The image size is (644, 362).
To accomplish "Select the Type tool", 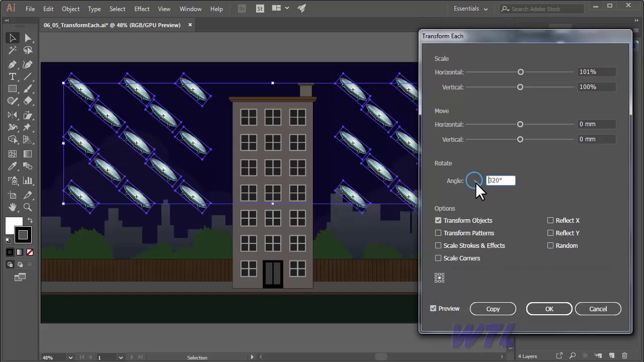I will coord(13,76).
